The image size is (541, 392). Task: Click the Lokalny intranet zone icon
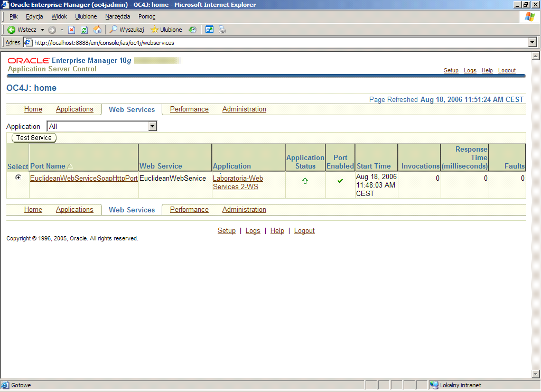pos(434,385)
